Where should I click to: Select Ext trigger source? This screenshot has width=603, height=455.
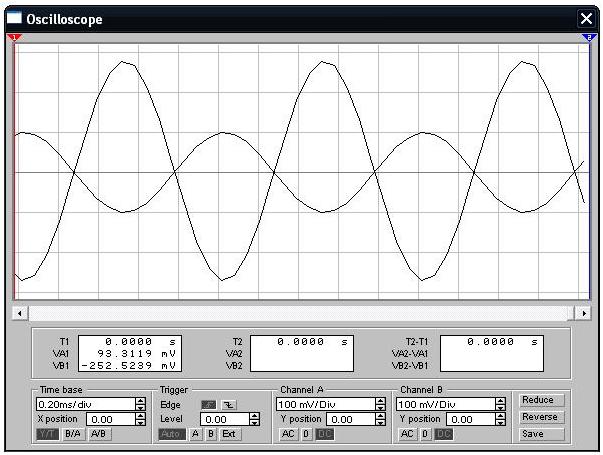[229, 434]
